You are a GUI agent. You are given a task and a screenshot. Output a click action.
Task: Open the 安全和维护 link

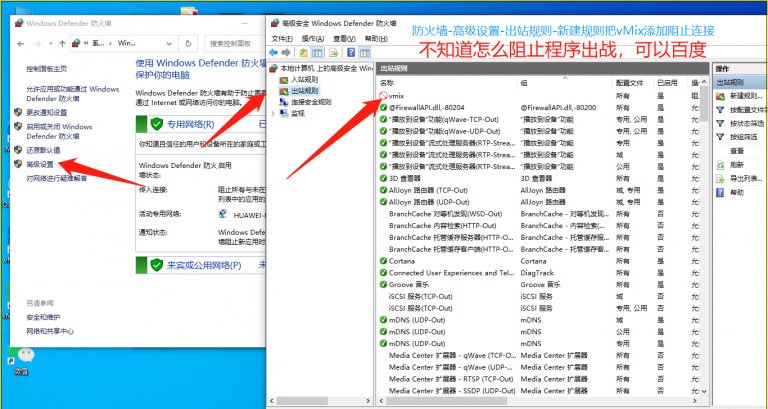[43, 317]
